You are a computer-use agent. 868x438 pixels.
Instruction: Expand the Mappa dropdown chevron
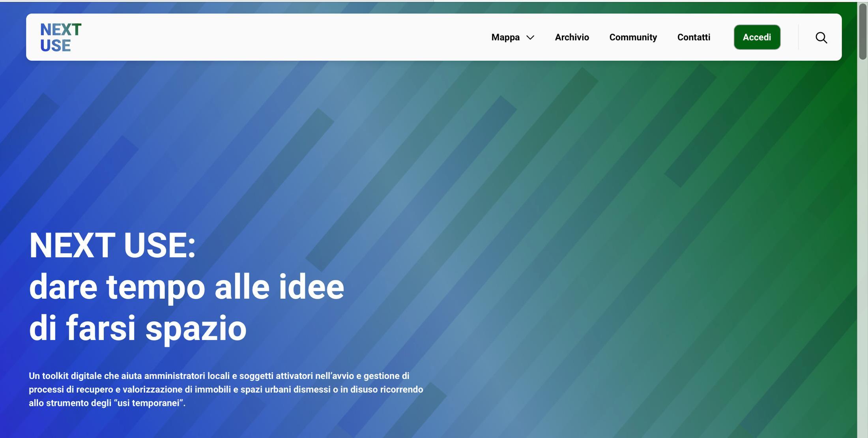click(530, 37)
